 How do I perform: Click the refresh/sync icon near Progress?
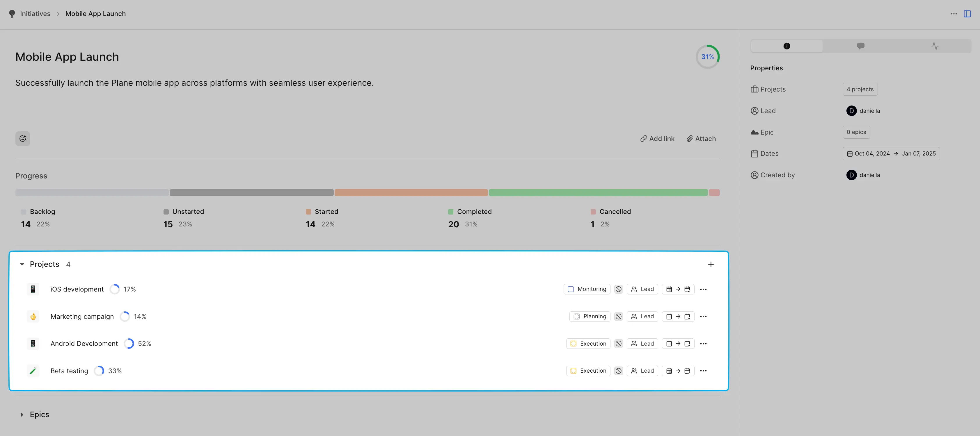tap(22, 139)
